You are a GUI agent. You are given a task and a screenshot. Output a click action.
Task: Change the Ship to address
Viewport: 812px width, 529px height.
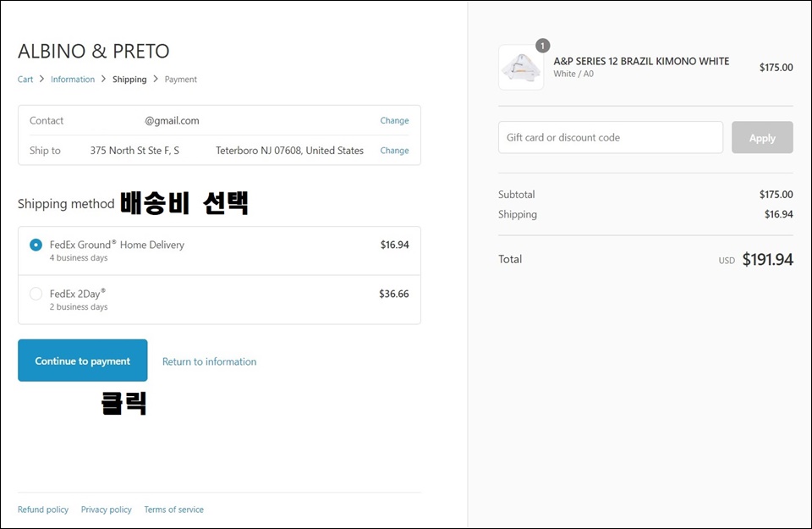coord(394,151)
